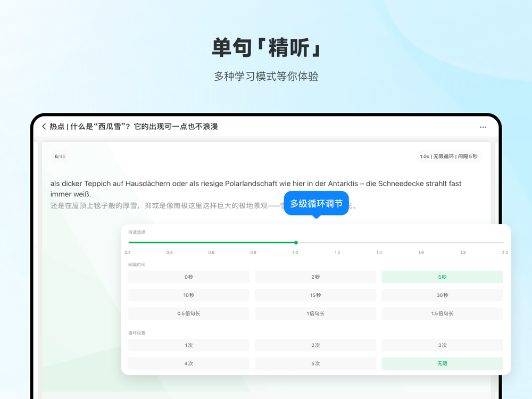Image resolution: width=532 pixels, height=399 pixels.
Task: Click the article title 热点 | 什么是“西瓜雪”
Action: pyautogui.click(x=134, y=127)
